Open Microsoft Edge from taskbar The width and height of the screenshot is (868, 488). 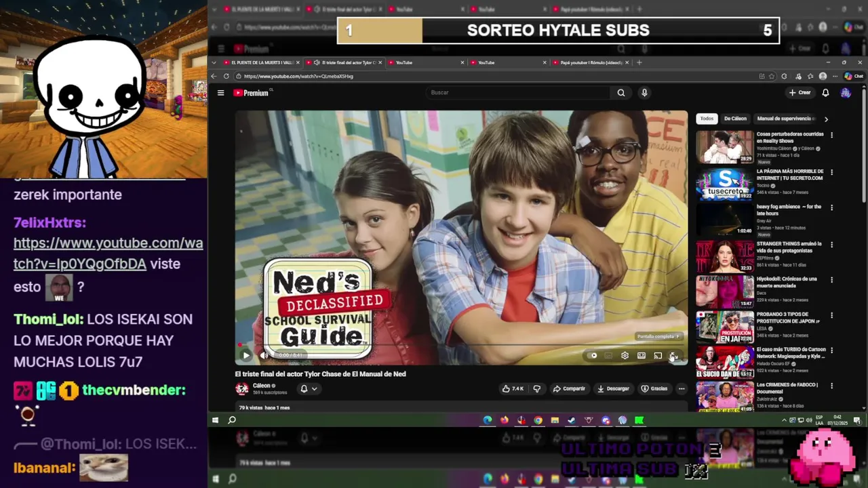point(488,420)
